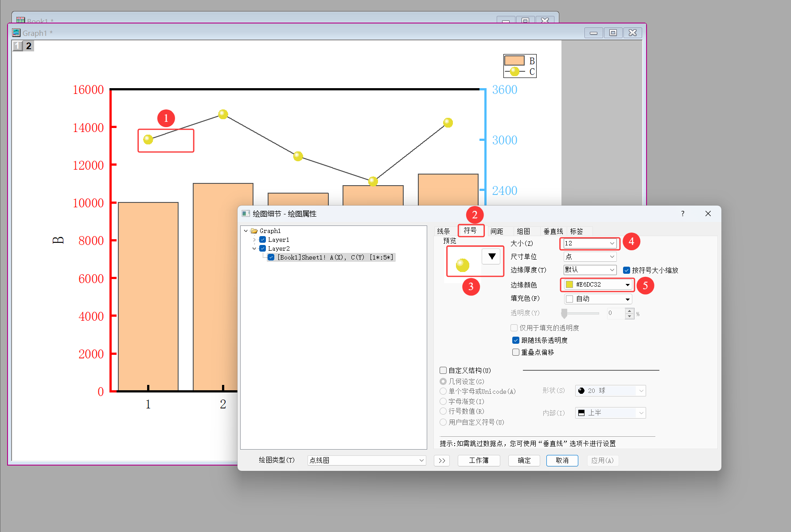The width and height of the screenshot is (791, 532).
Task: Maximize the Graph1 window
Action: (613, 33)
